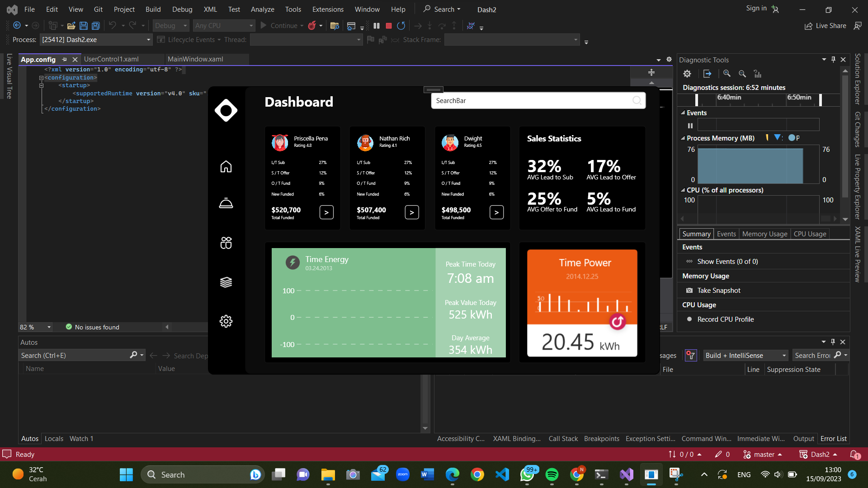Click the Show Events link
The image size is (868, 488).
[x=727, y=261]
